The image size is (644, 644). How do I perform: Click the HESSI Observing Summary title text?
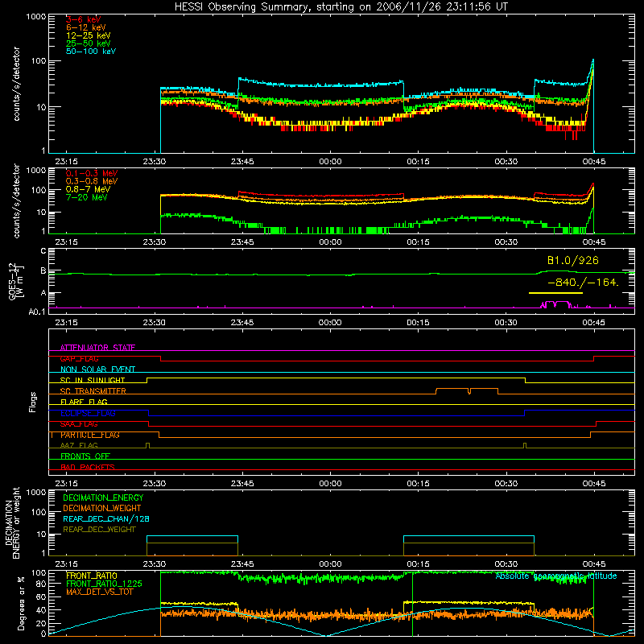pyautogui.click(x=341, y=7)
